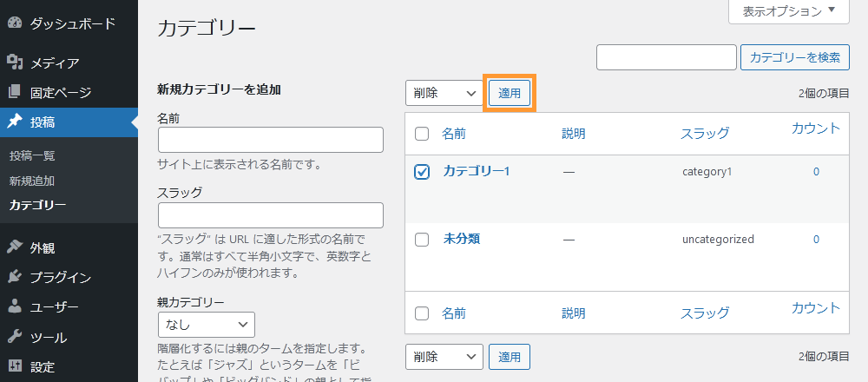Sort by カウント in table footer

pyautogui.click(x=816, y=308)
